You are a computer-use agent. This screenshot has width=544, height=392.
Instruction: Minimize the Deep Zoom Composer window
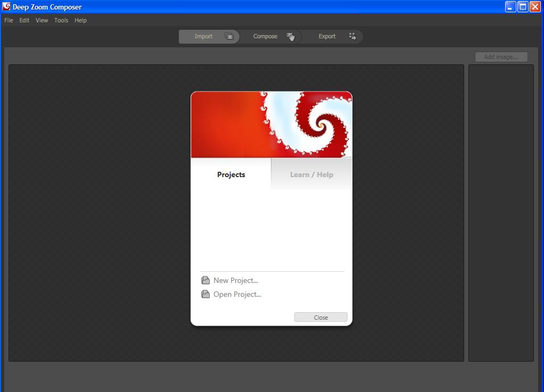tap(510, 6)
